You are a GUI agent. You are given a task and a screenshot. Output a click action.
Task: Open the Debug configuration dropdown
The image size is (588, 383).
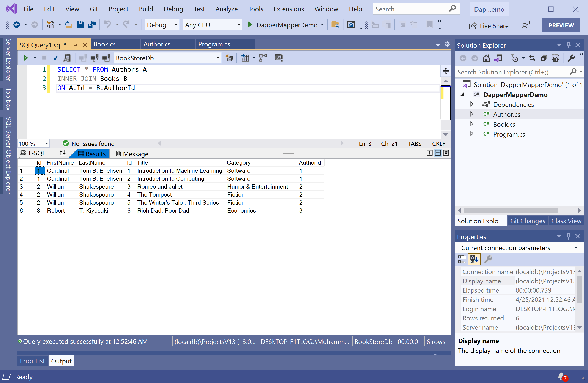pos(176,25)
